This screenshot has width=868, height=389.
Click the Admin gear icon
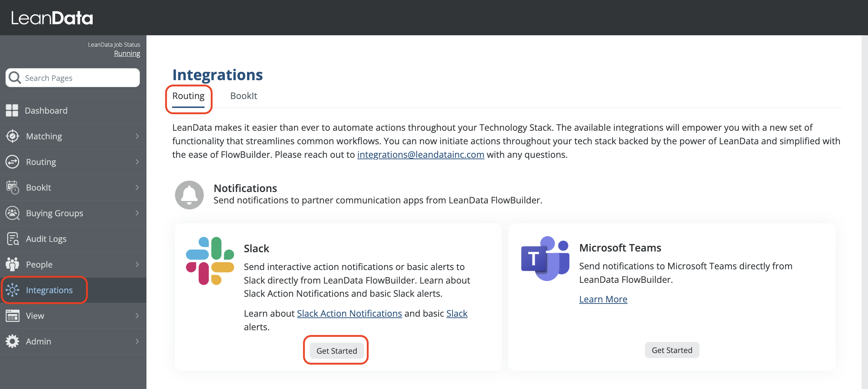[12, 341]
